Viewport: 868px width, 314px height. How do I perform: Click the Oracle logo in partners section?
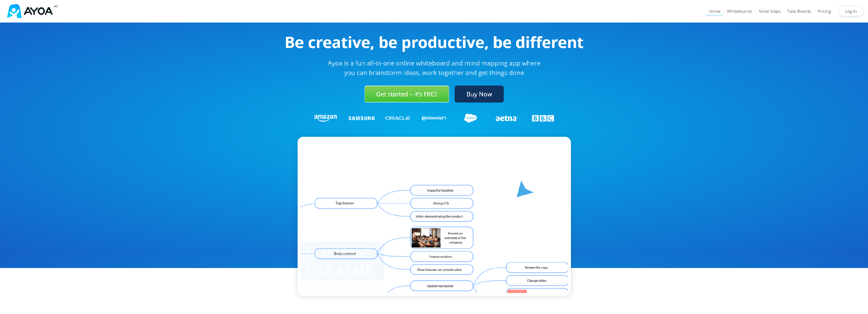pos(396,118)
